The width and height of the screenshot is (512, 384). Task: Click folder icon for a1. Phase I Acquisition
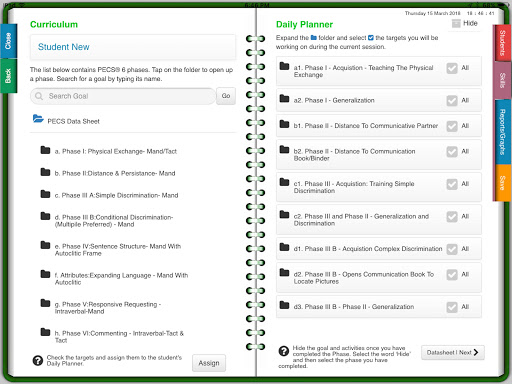pos(284,66)
